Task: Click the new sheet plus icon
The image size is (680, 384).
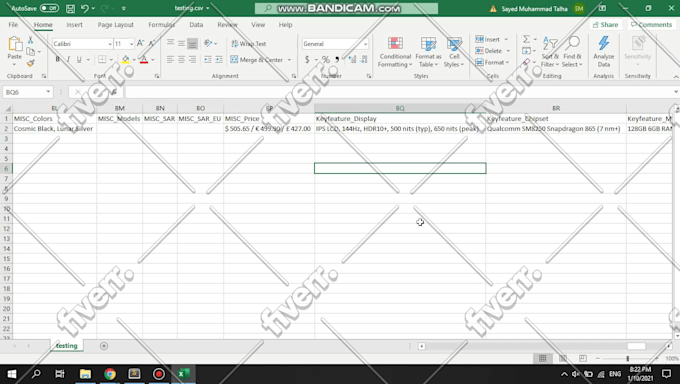Action: coord(104,346)
